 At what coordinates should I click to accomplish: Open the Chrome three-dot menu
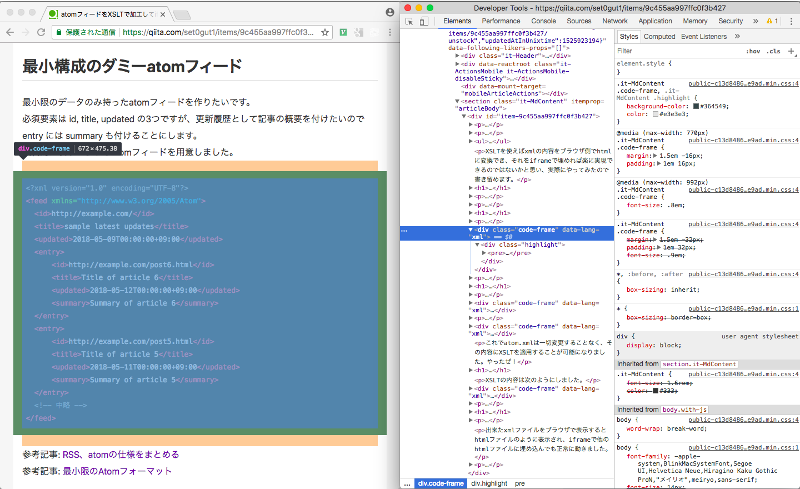[x=390, y=32]
